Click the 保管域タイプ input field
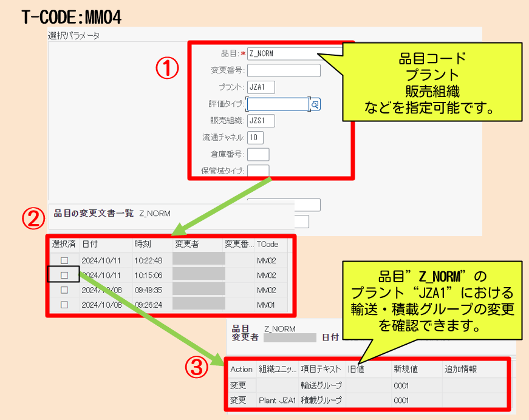 click(258, 171)
